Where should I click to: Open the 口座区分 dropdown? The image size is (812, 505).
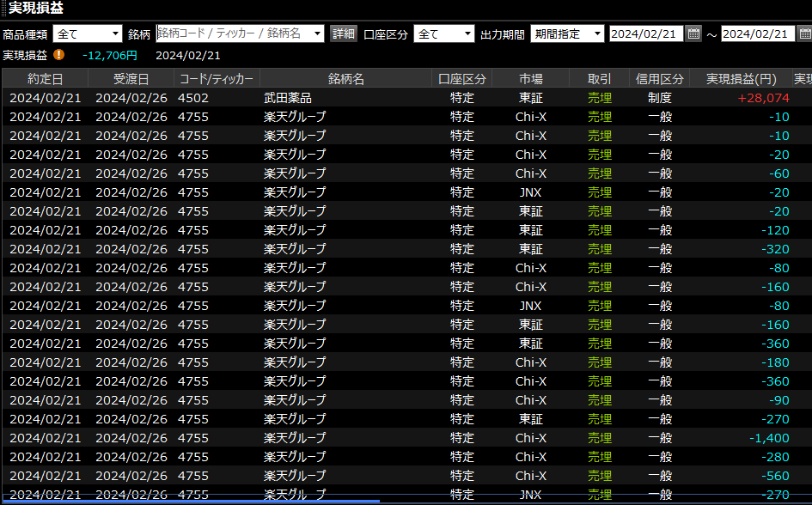(443, 34)
